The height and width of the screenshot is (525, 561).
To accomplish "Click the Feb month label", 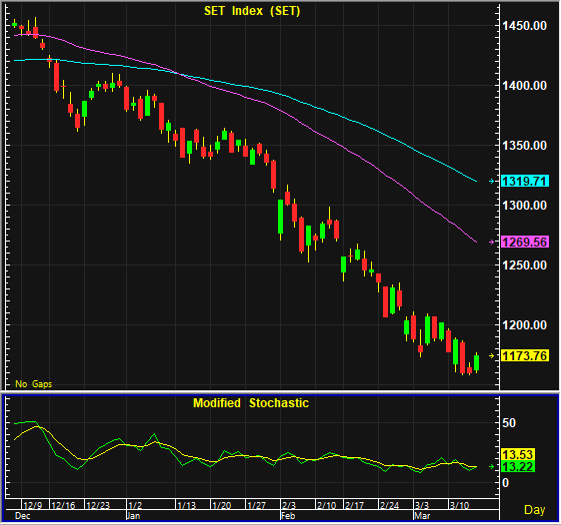I will (288, 516).
